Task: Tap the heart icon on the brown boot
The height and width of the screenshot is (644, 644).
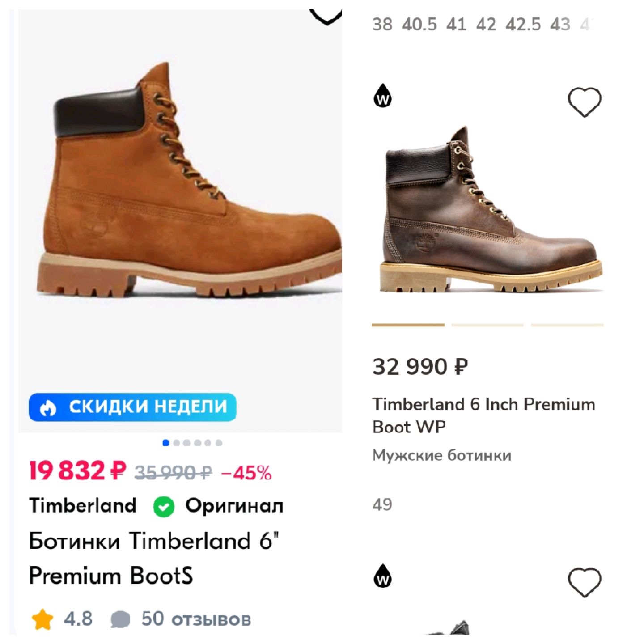Action: click(585, 102)
